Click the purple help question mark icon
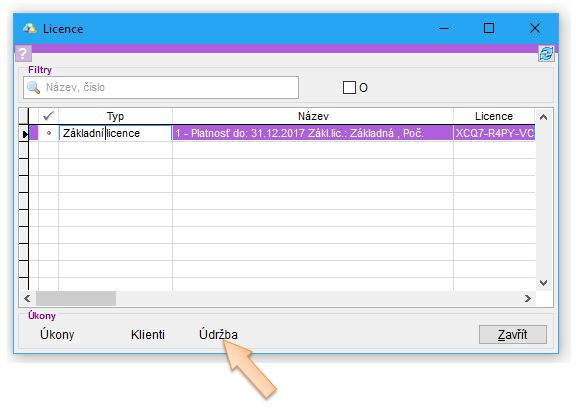This screenshot has width=576, height=411. [x=23, y=54]
